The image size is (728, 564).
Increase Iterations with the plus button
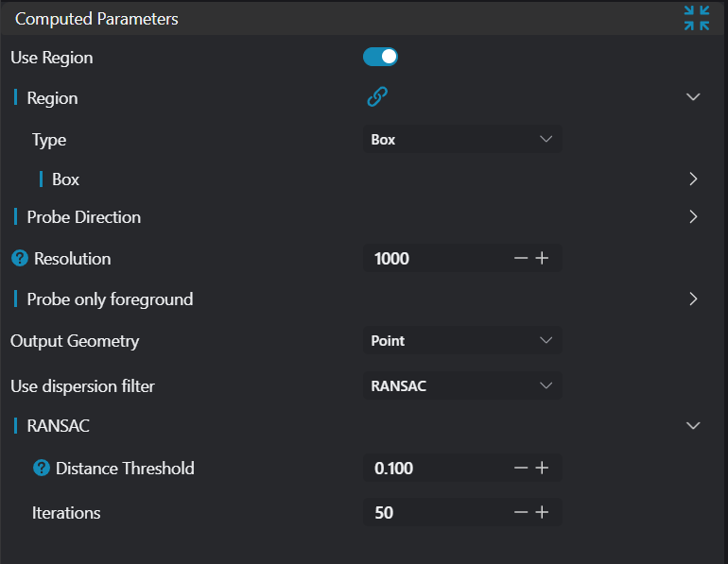(x=542, y=512)
